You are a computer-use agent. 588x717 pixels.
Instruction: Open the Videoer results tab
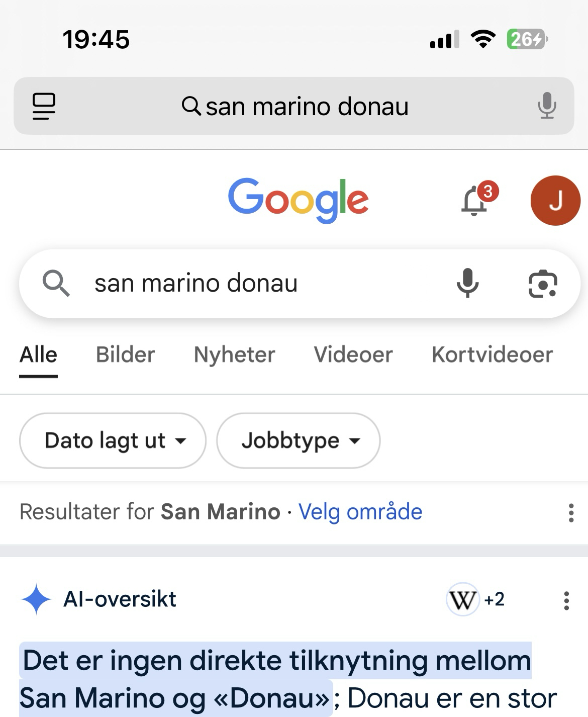pyautogui.click(x=353, y=355)
